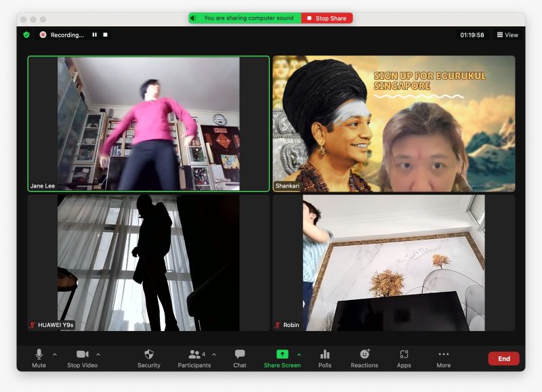Image resolution: width=542 pixels, height=392 pixels.
Task: Click the green encryption shield icon
Action: point(26,35)
